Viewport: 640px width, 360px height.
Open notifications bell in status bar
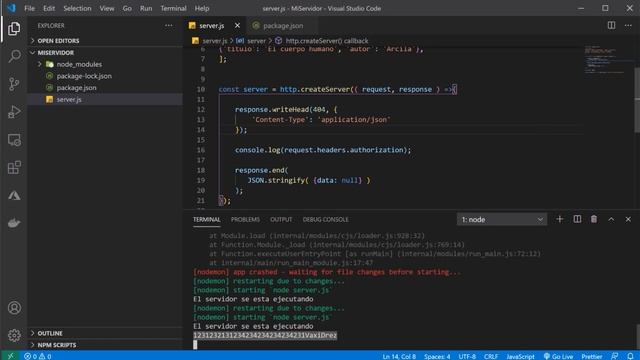pos(630,356)
